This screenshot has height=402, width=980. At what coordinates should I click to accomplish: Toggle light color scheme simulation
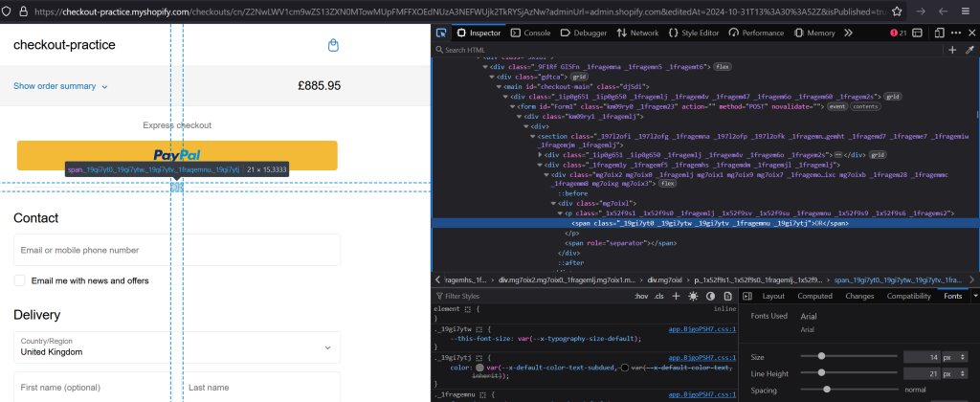pos(693,297)
